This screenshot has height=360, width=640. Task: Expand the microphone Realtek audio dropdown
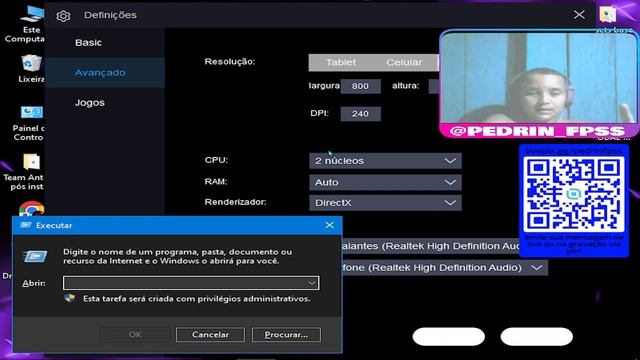click(x=445, y=268)
